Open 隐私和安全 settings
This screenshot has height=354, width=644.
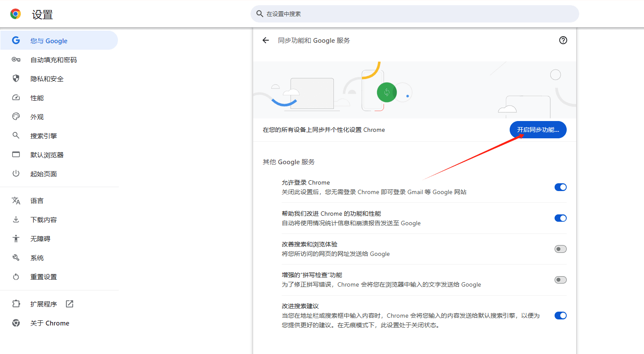coord(59,79)
